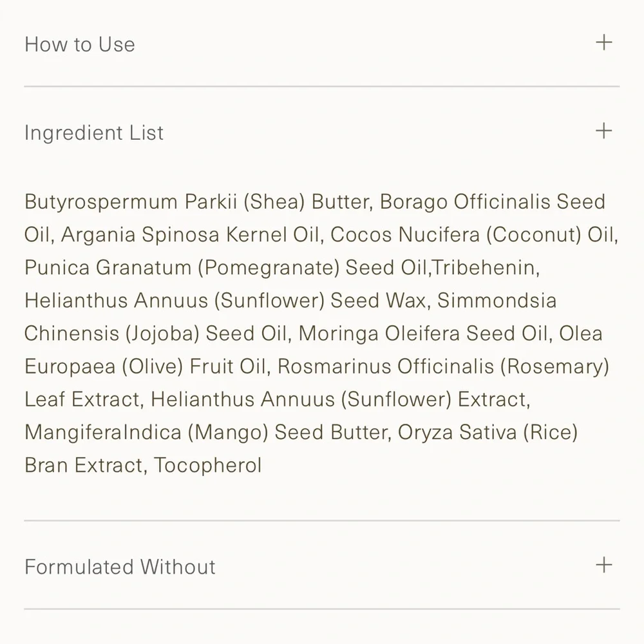Click Rosmarinus Officinalis (Rosemary) ingredient
644x644 pixels.
[443, 366]
